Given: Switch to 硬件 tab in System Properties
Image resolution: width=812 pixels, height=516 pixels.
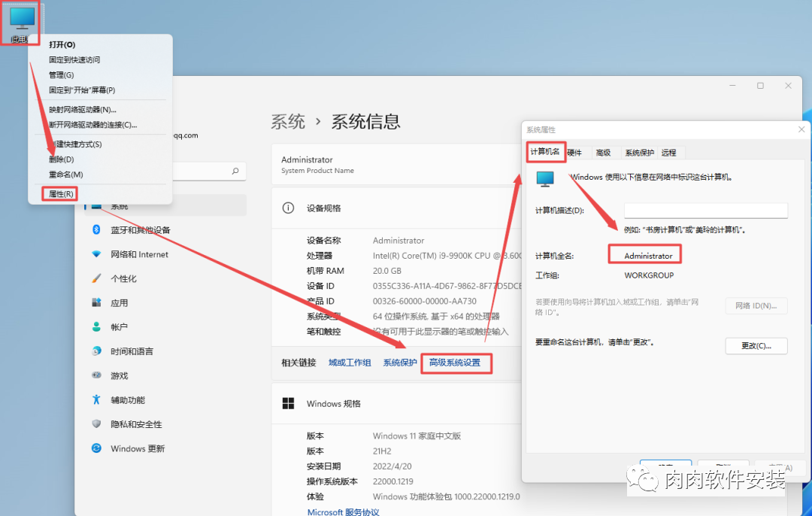Looking at the screenshot, I should 575,153.
